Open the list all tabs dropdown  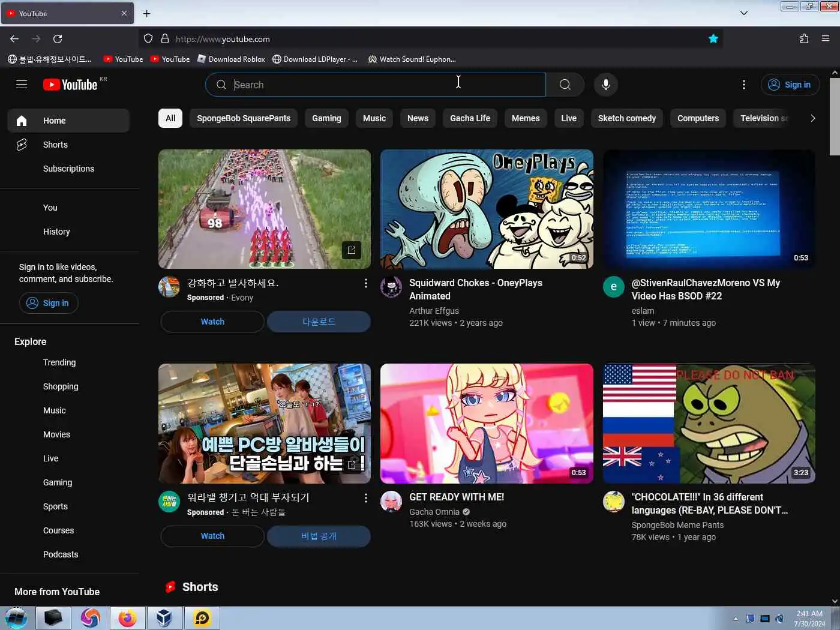point(744,13)
